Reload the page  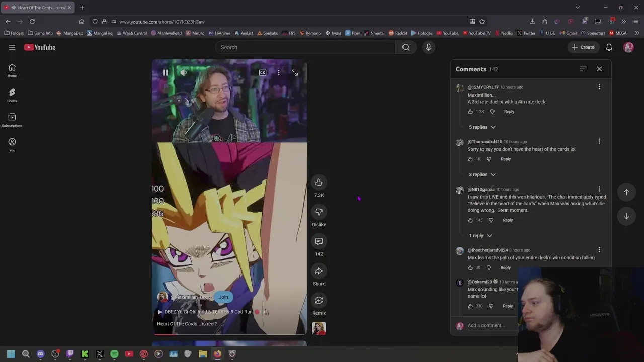pyautogui.click(x=32, y=22)
